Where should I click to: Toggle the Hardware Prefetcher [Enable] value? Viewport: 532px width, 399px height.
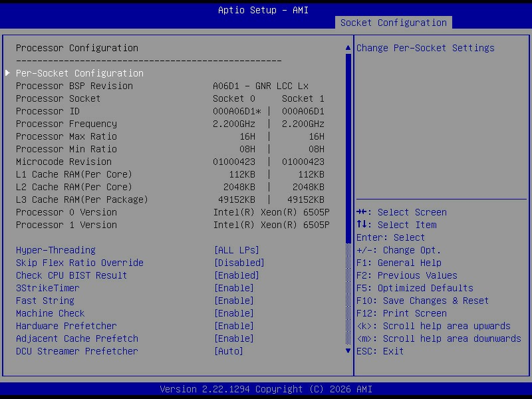point(234,326)
